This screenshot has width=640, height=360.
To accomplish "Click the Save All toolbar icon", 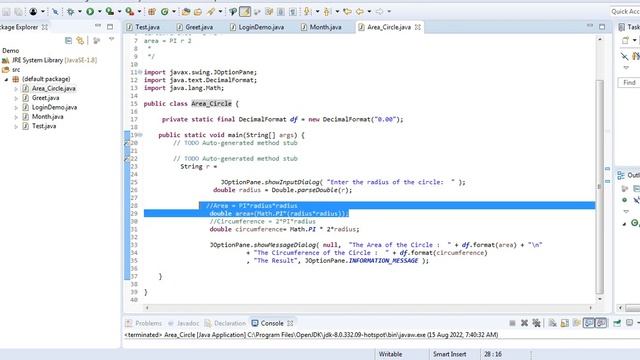I will 18,12.
